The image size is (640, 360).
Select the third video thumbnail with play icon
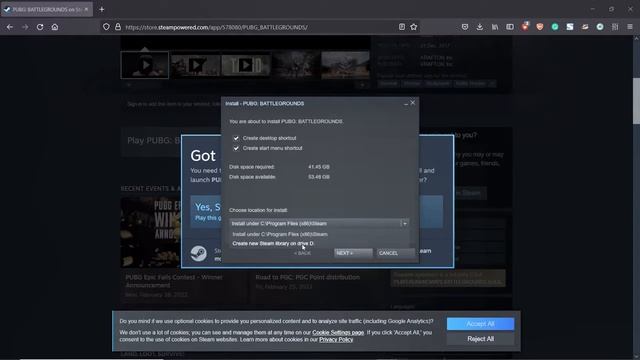pos(246,65)
